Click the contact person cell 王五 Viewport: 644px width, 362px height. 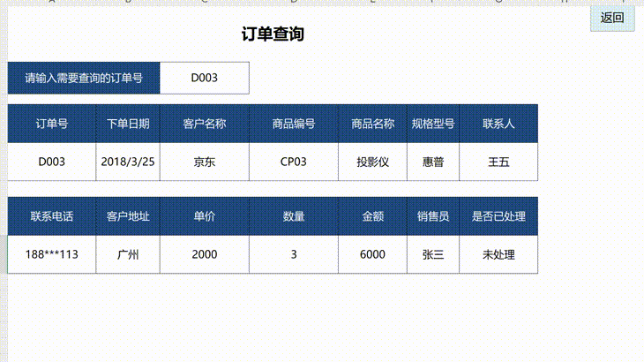tap(498, 162)
